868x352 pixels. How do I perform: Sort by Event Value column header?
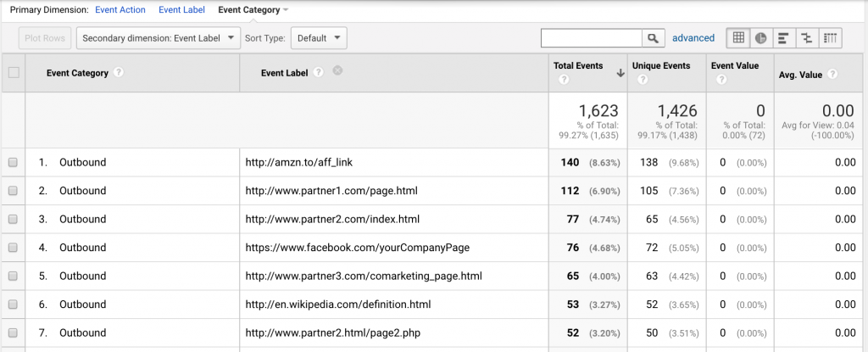click(735, 65)
